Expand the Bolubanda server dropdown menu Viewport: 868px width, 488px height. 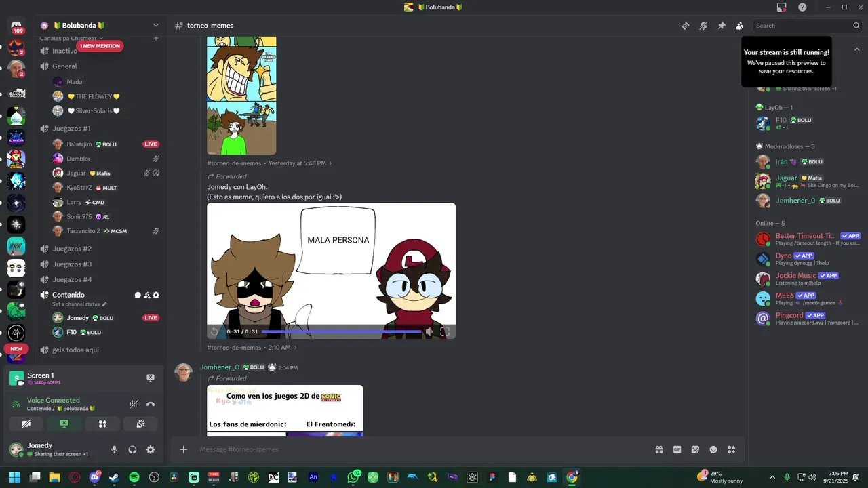(x=155, y=26)
